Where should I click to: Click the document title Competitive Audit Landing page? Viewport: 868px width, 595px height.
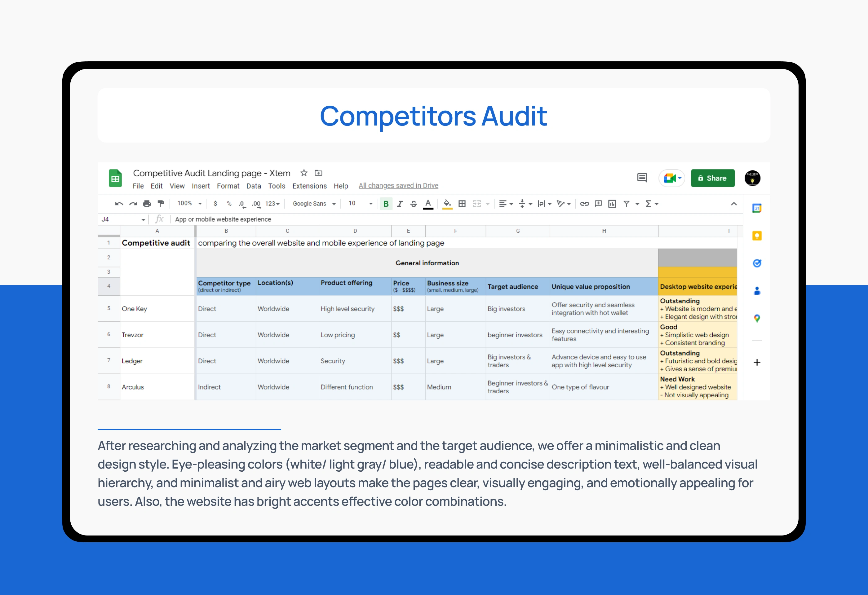(x=211, y=173)
